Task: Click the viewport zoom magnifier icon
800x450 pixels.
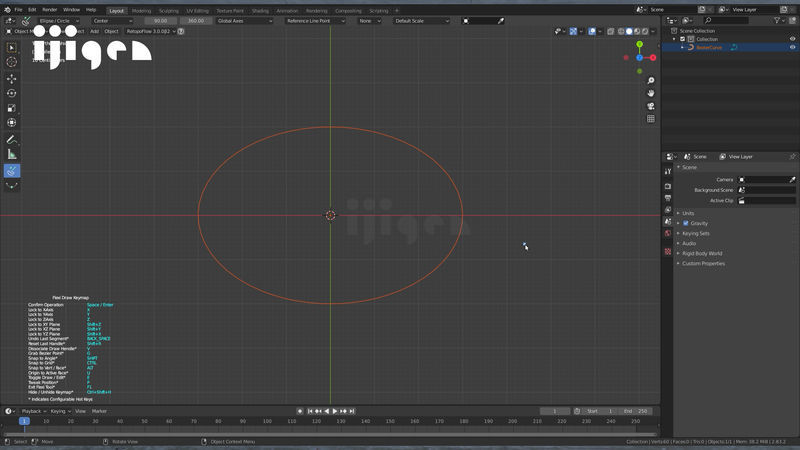Action: 651,81
